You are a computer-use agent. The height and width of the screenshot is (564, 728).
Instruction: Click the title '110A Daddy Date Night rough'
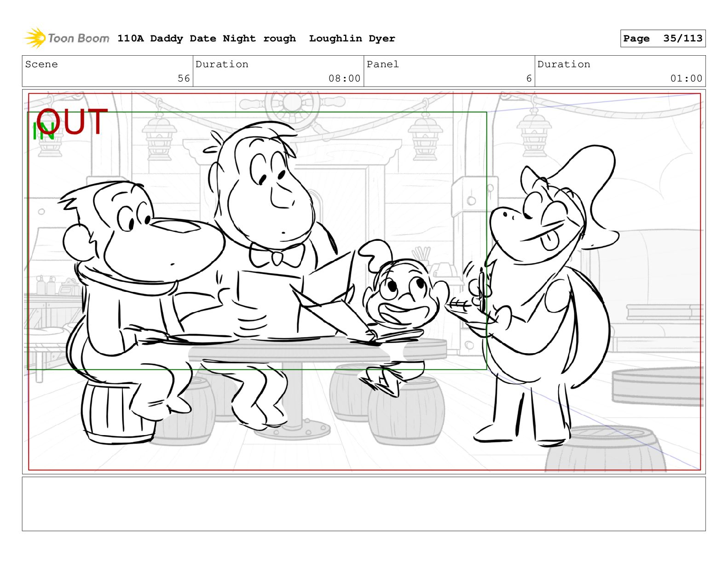click(x=207, y=39)
